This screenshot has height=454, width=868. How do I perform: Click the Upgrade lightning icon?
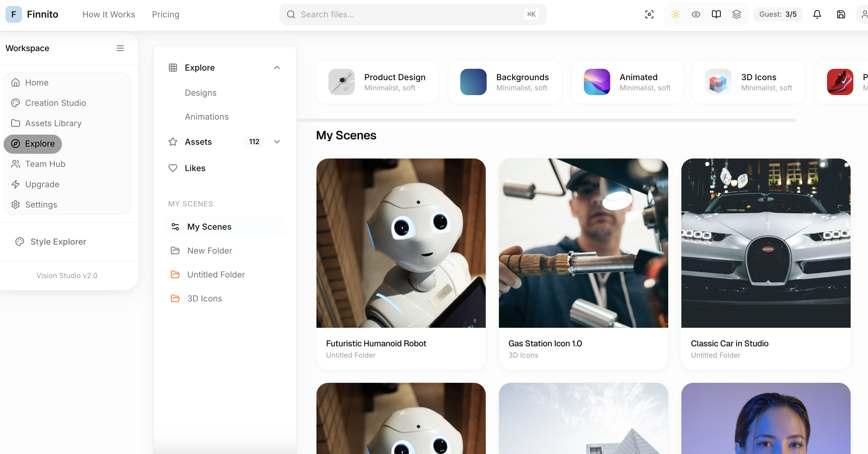tap(16, 184)
